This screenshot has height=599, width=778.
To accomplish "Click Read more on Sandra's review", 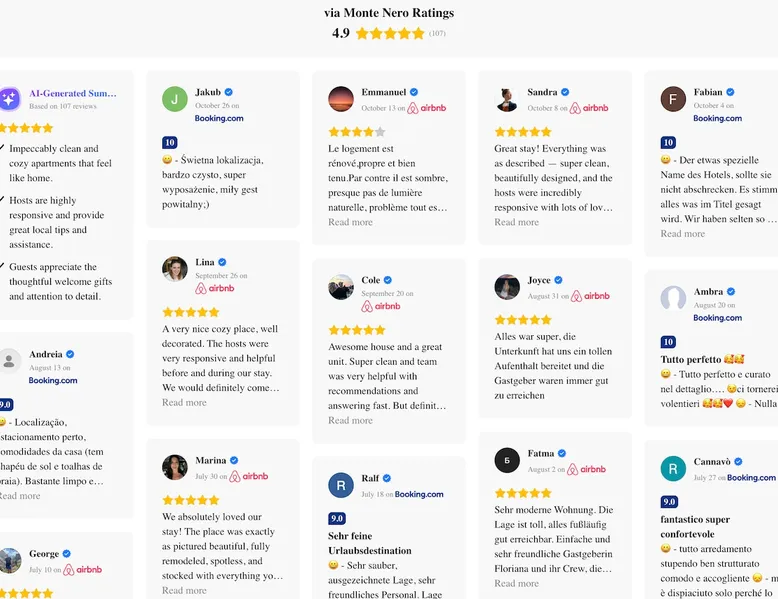I will coord(516,222).
